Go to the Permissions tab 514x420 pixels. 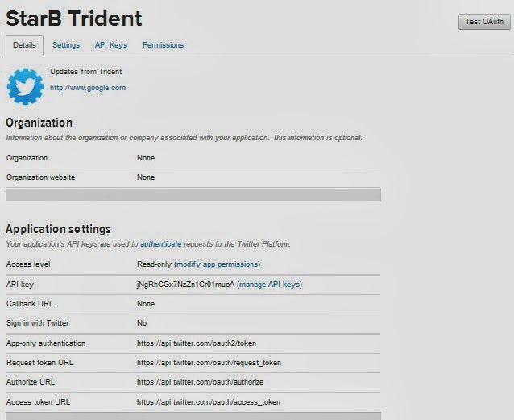click(x=163, y=45)
